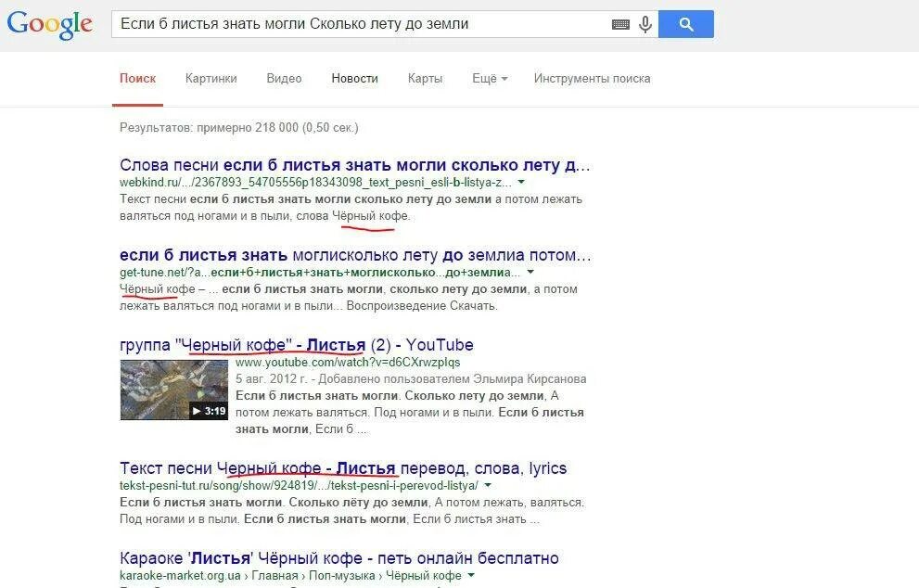Open result 'Слова песни если б листья знать могли'
Viewport: 919px width, 588px height.
[354, 165]
